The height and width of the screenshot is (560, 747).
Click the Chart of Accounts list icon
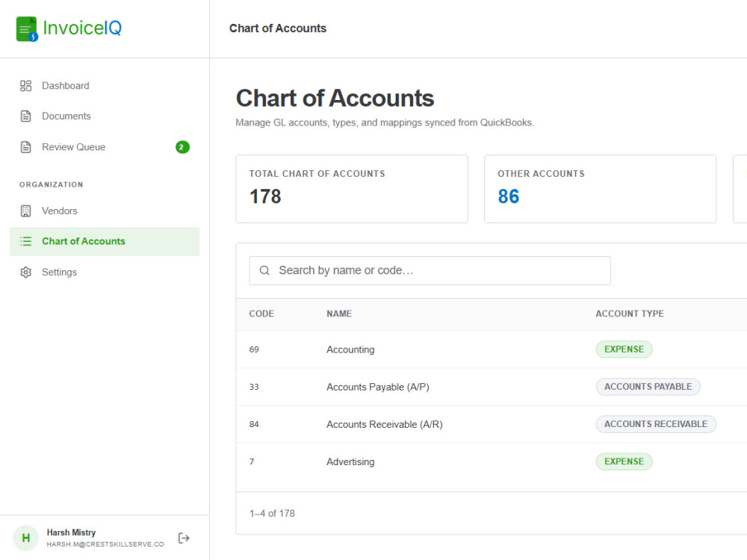pyautogui.click(x=25, y=241)
